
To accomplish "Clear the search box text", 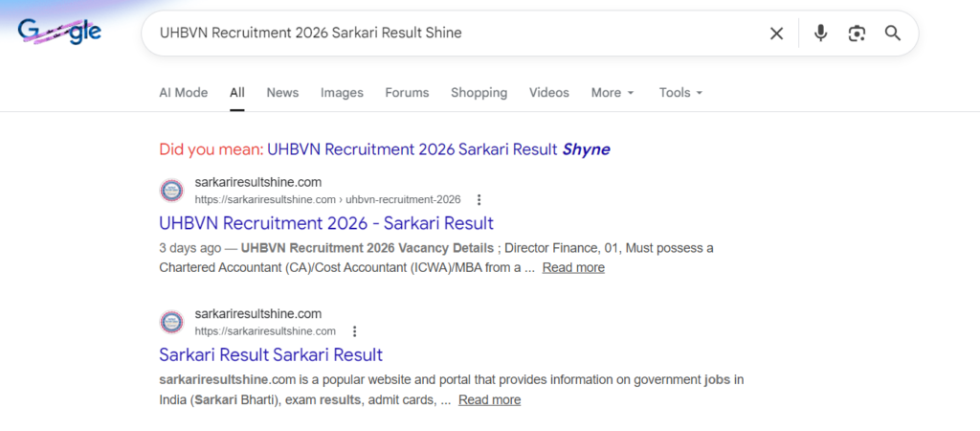I will click(x=776, y=34).
